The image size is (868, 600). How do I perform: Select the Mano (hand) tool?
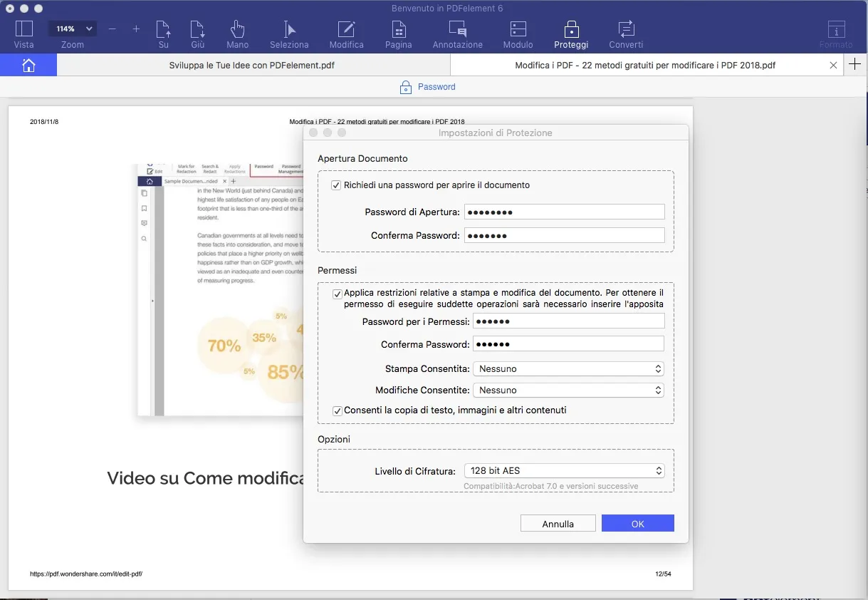(x=237, y=33)
